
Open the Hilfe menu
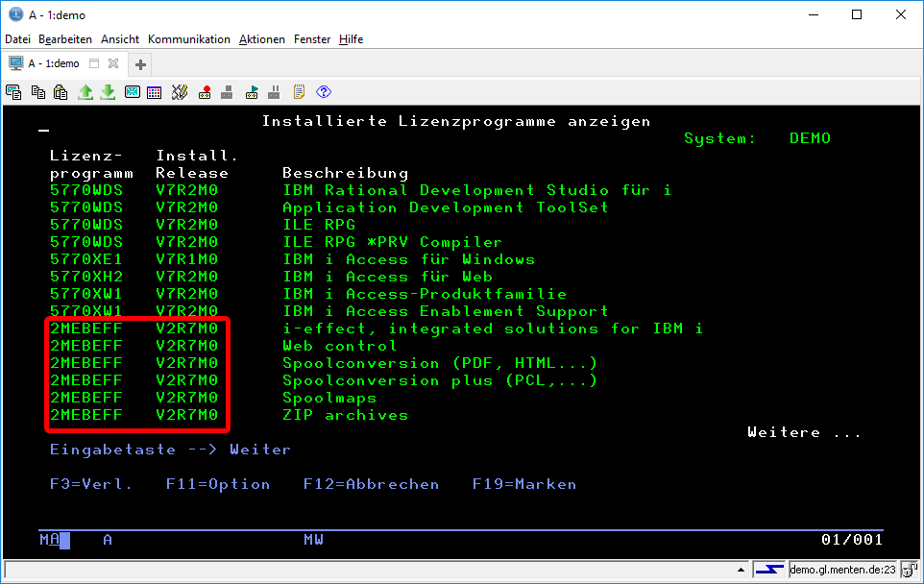(352, 39)
